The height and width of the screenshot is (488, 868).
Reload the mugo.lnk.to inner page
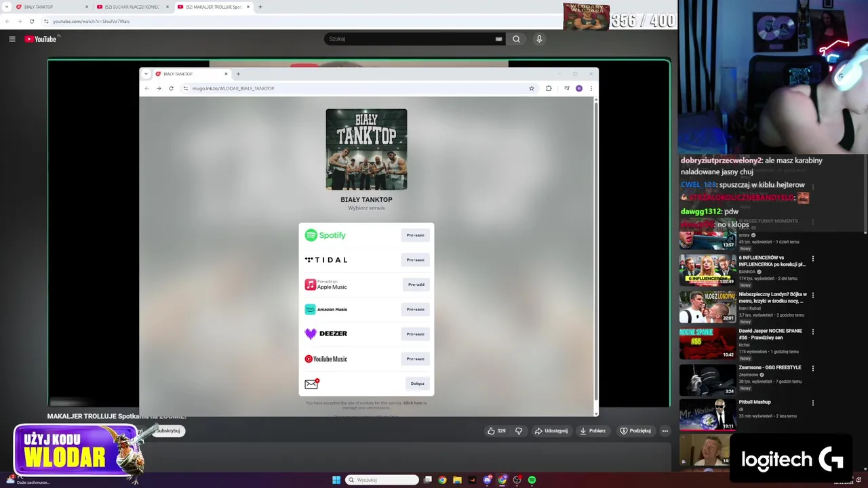click(171, 88)
